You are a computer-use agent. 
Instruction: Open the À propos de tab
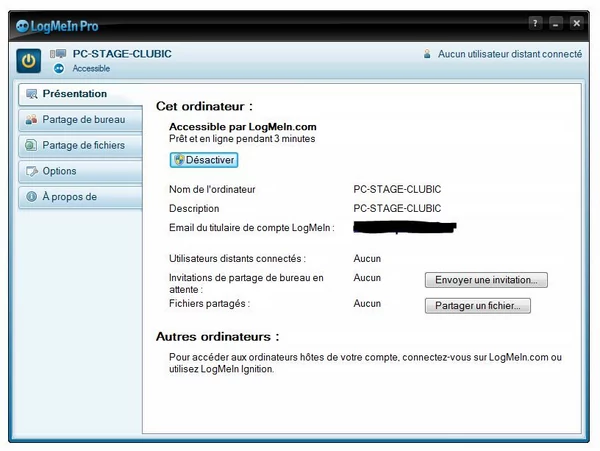[x=80, y=197]
